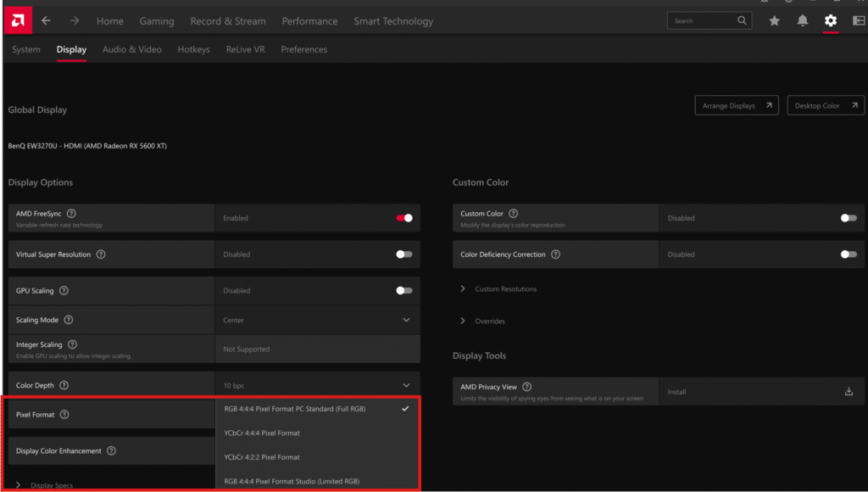
Task: Open Smart Technology menu
Action: 393,21
